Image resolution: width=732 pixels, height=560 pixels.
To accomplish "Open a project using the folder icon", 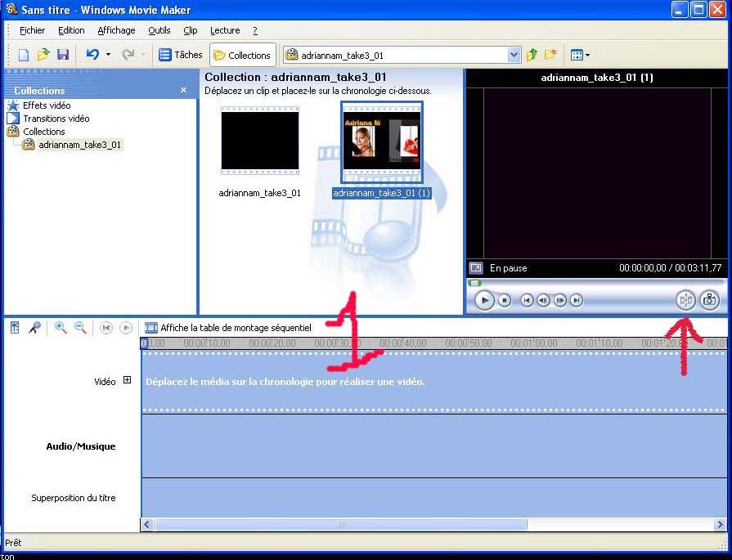I will point(43,55).
